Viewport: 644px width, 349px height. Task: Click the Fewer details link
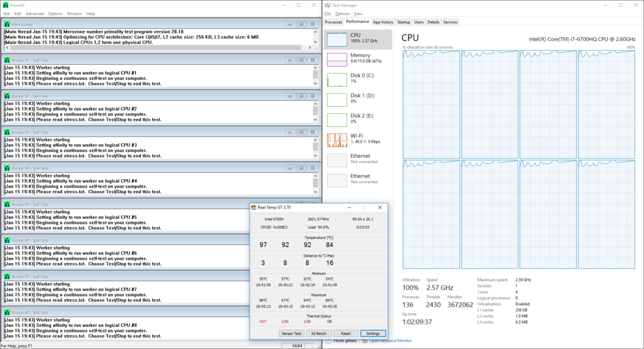(345, 341)
